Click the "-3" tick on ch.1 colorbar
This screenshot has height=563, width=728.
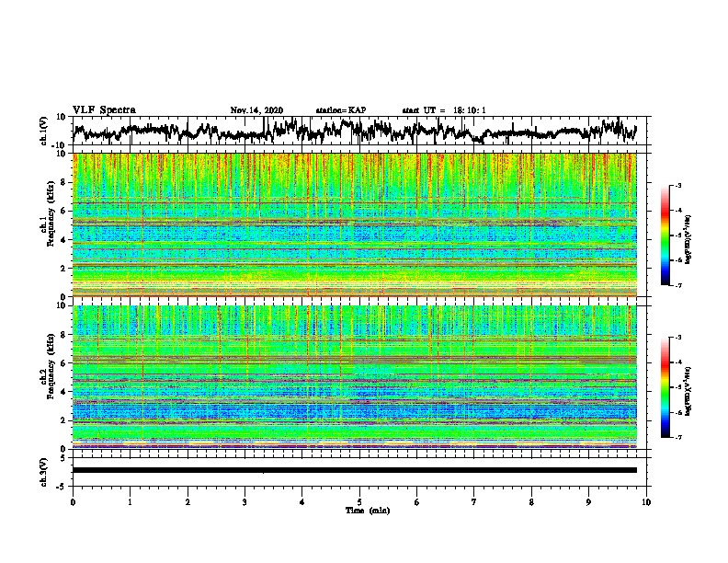pos(678,186)
